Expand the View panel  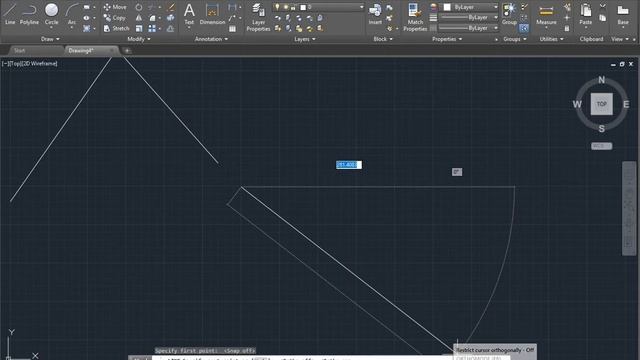coord(620,39)
